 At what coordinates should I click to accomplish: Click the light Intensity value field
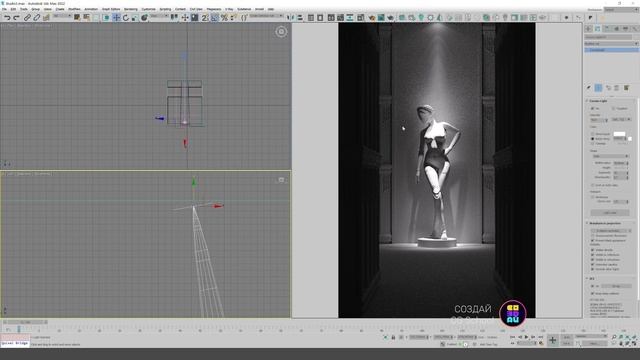coord(599,120)
